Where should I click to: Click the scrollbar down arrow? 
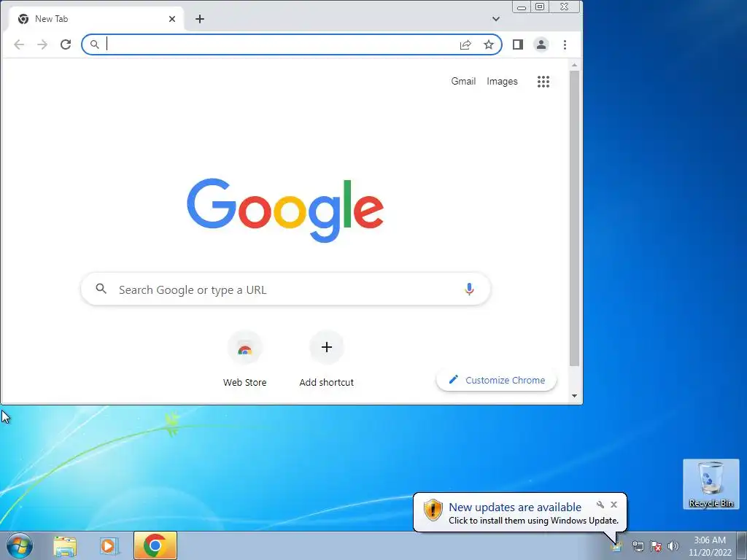tap(575, 396)
